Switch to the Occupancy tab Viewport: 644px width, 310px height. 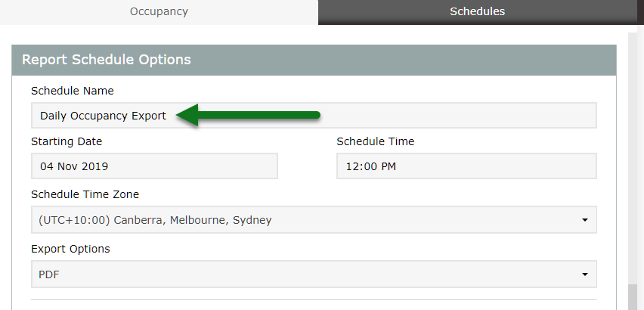159,11
